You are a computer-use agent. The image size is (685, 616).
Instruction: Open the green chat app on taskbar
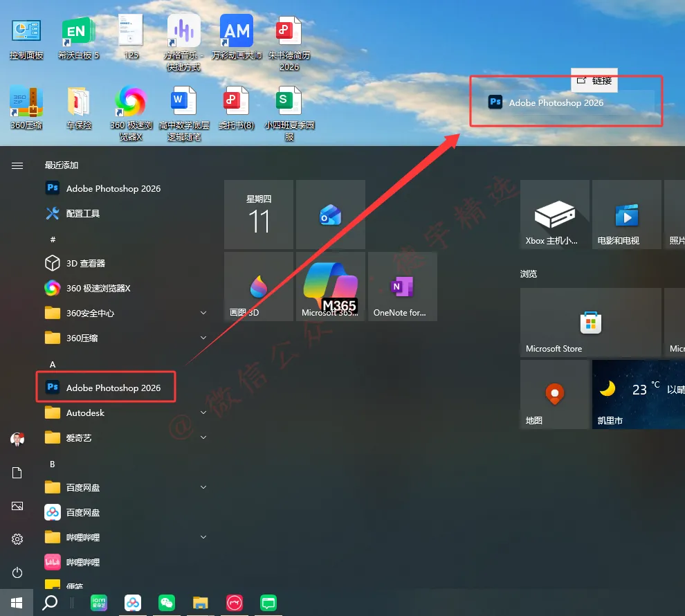(268, 603)
